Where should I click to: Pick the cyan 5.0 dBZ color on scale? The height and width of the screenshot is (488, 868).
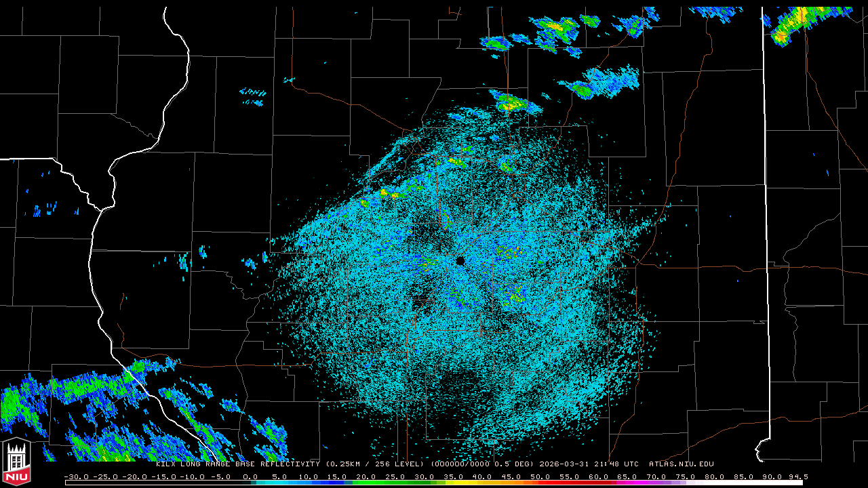point(279,483)
